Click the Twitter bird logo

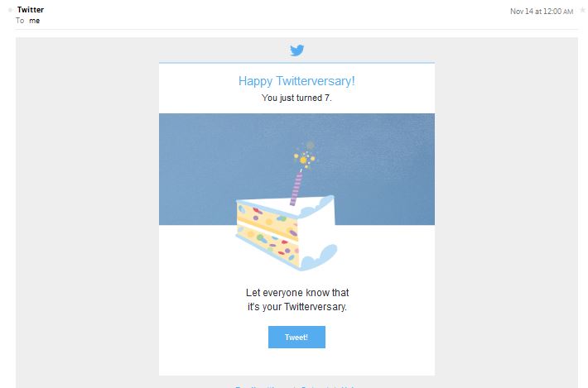click(297, 50)
